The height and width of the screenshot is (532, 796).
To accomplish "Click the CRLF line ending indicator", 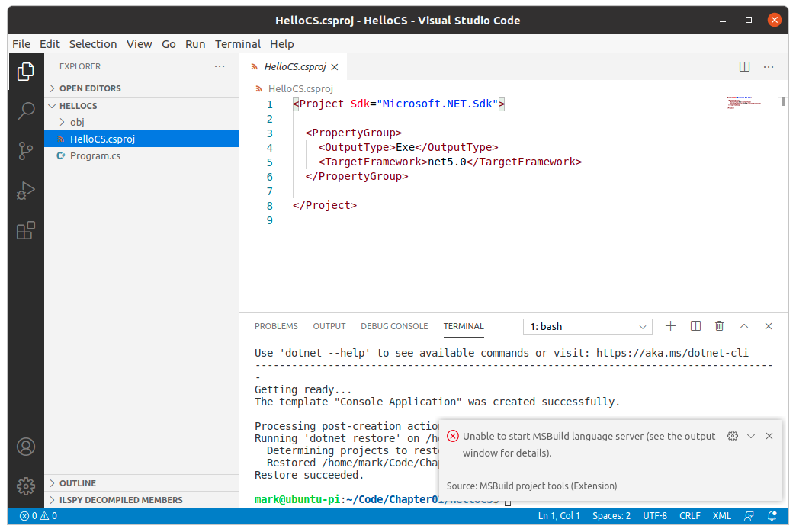I will (689, 516).
